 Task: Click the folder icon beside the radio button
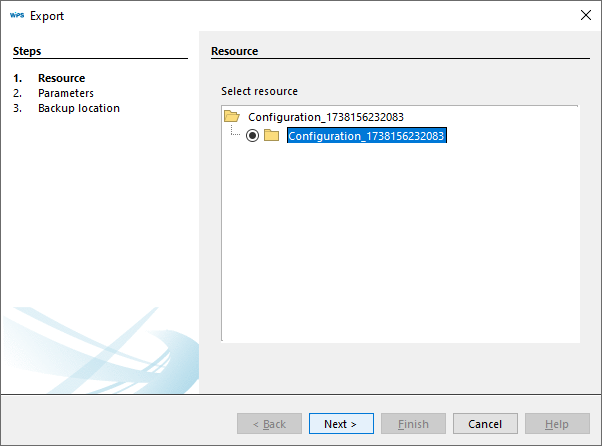[x=271, y=135]
